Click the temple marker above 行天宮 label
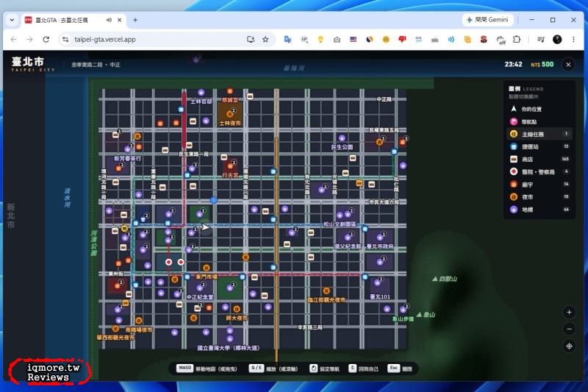The image size is (588, 392). pyautogui.click(x=230, y=166)
